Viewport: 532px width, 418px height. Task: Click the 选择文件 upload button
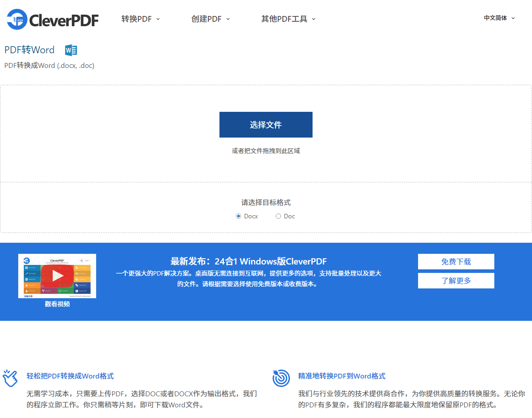coord(266,125)
